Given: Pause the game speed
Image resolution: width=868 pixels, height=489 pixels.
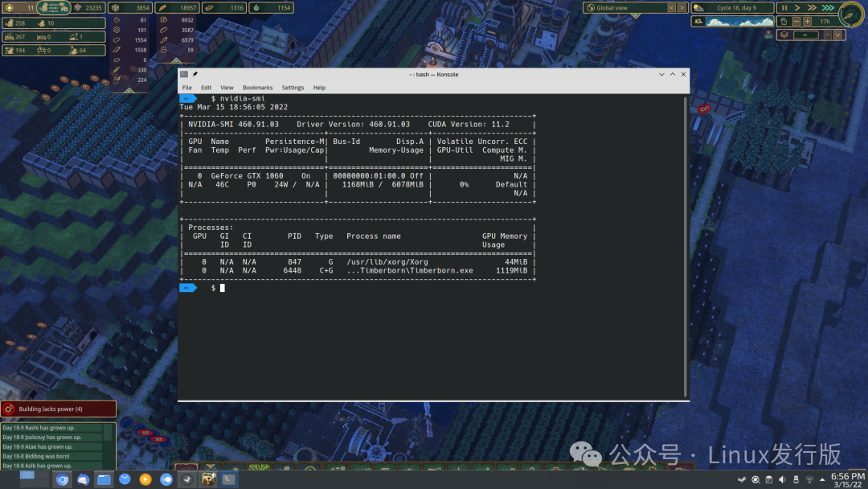Looking at the screenshot, I should pos(784,8).
